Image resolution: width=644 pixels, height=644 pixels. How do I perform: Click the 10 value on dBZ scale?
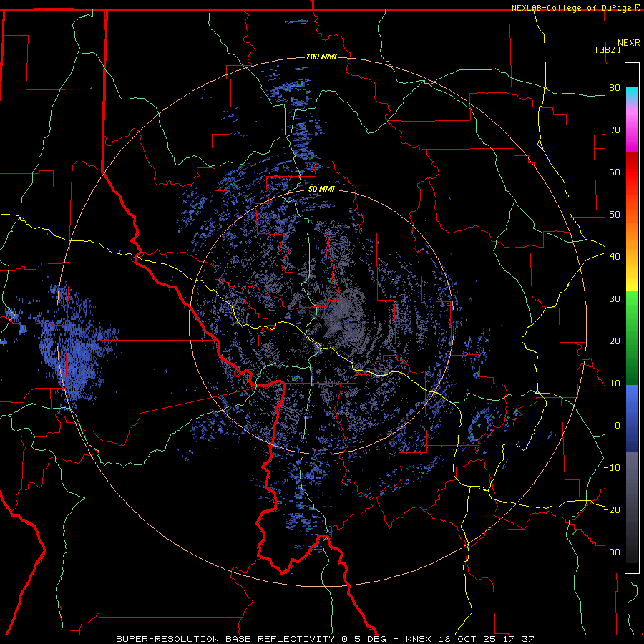[x=615, y=384]
